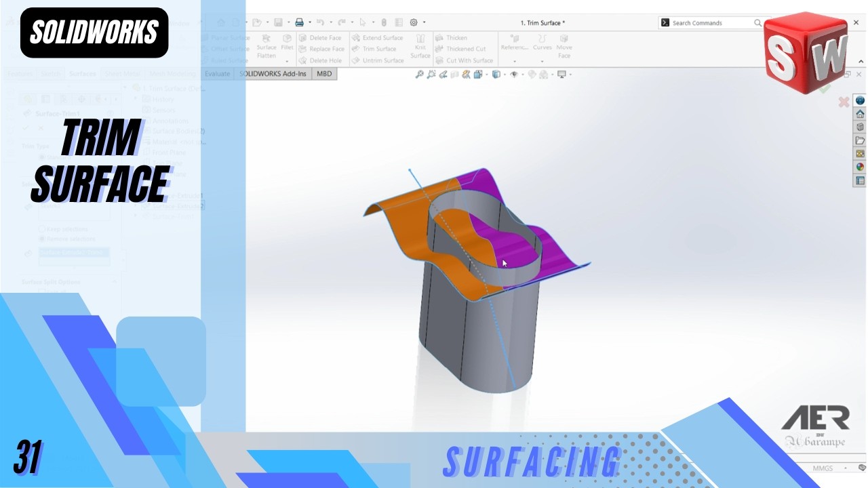Click the MMGS unit system in status bar
Screen dimensions: 868x488
click(823, 468)
